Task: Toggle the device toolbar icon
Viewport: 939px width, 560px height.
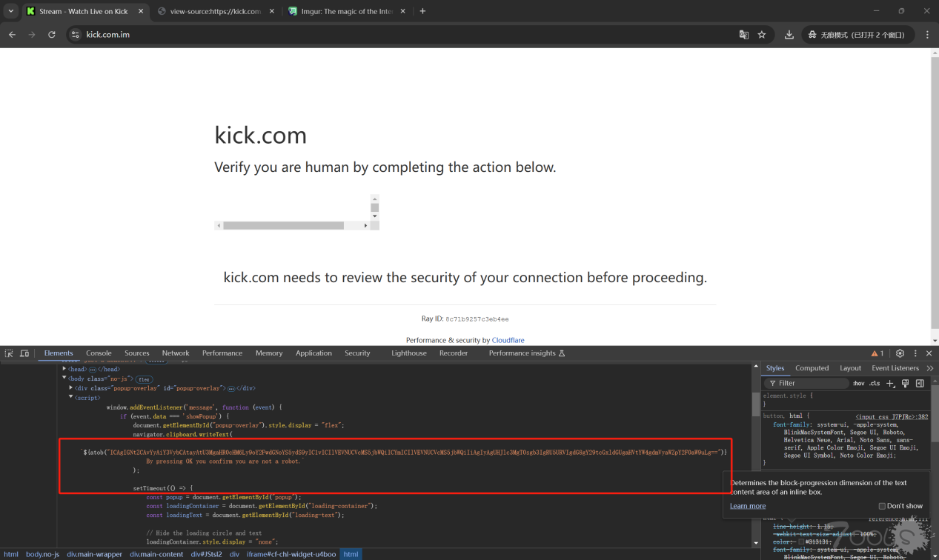Action: pos(24,353)
